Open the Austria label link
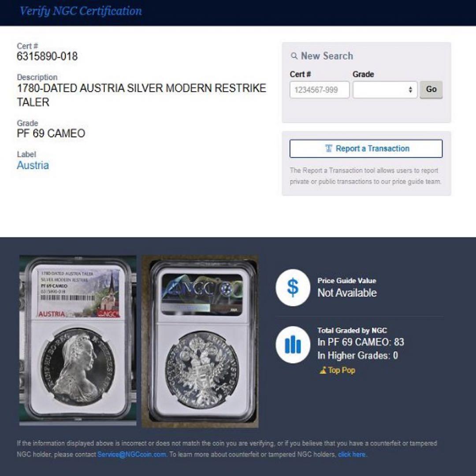This screenshot has height=476, width=476. (33, 165)
